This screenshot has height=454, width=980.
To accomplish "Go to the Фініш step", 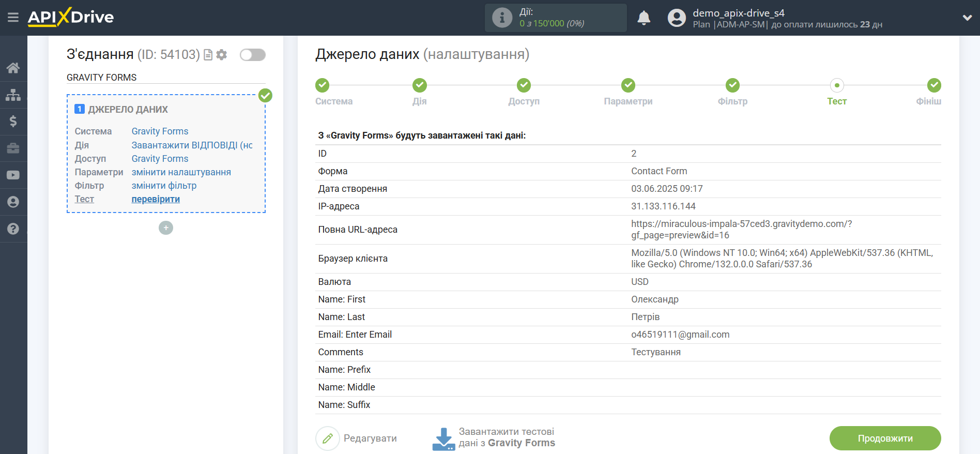I will [x=933, y=85].
